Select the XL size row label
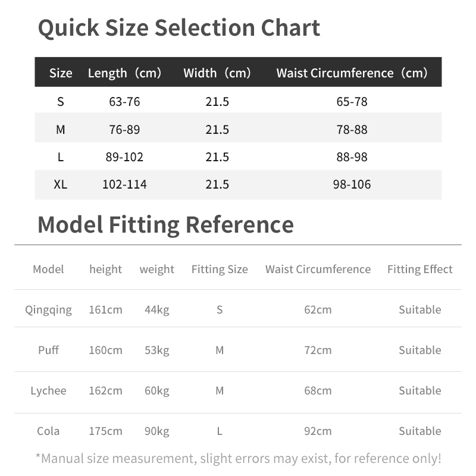476x476 pixels. 61,184
